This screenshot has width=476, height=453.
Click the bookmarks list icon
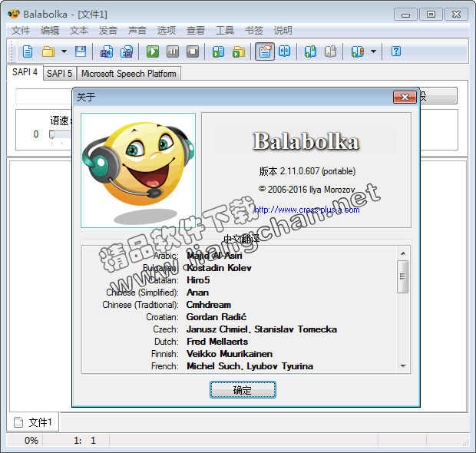[357, 51]
